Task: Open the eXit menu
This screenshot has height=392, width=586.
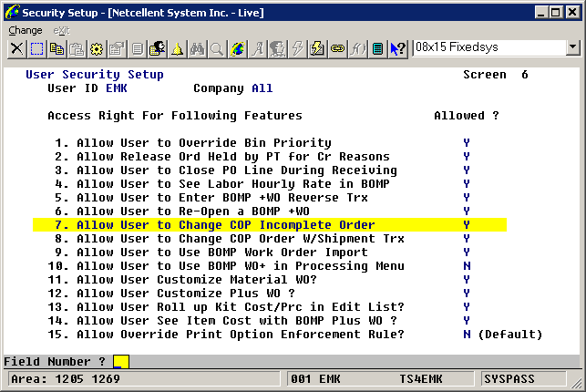Action: click(x=61, y=30)
